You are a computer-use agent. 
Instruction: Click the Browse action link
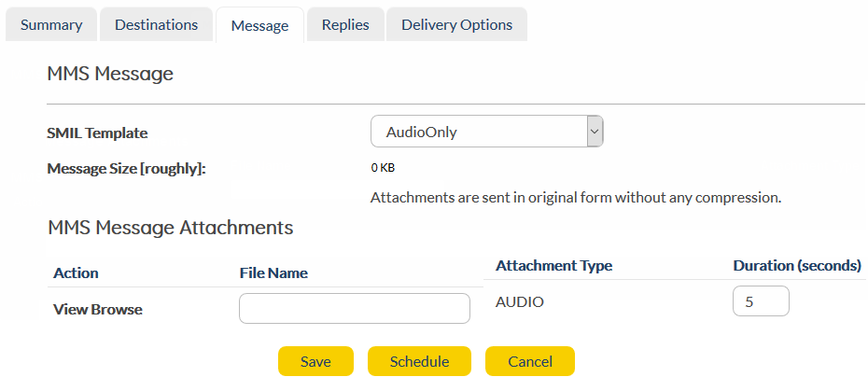(x=117, y=309)
